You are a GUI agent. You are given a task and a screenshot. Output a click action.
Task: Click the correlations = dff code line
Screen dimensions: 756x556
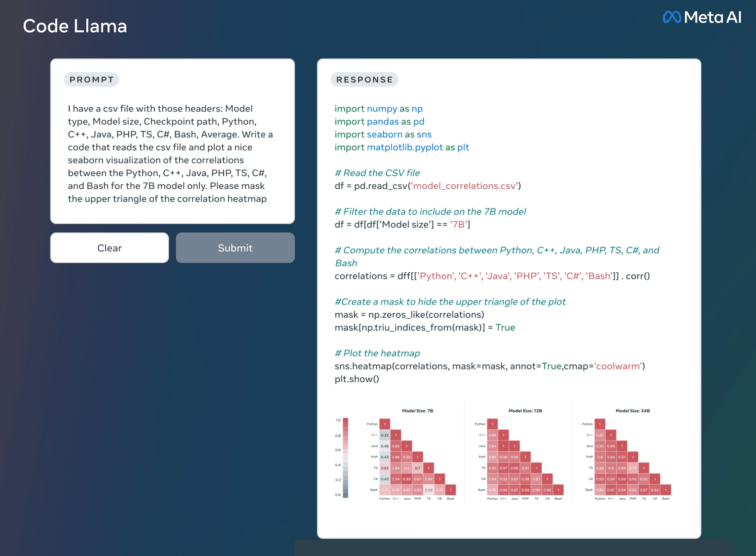click(492, 276)
